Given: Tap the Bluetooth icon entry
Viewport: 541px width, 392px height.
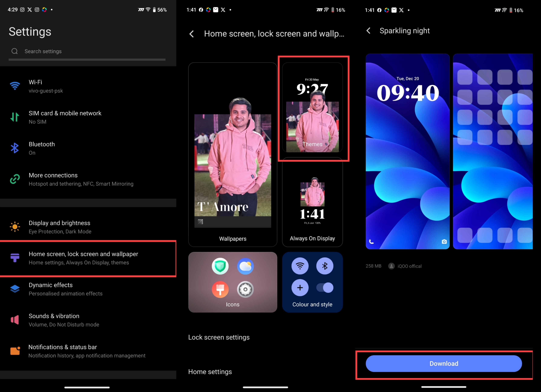Looking at the screenshot, I should 15,148.
